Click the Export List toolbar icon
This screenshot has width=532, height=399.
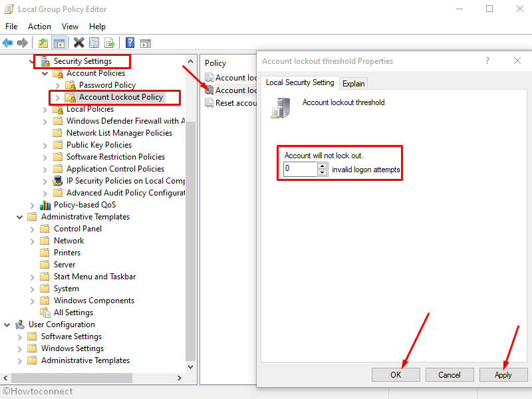(110, 43)
